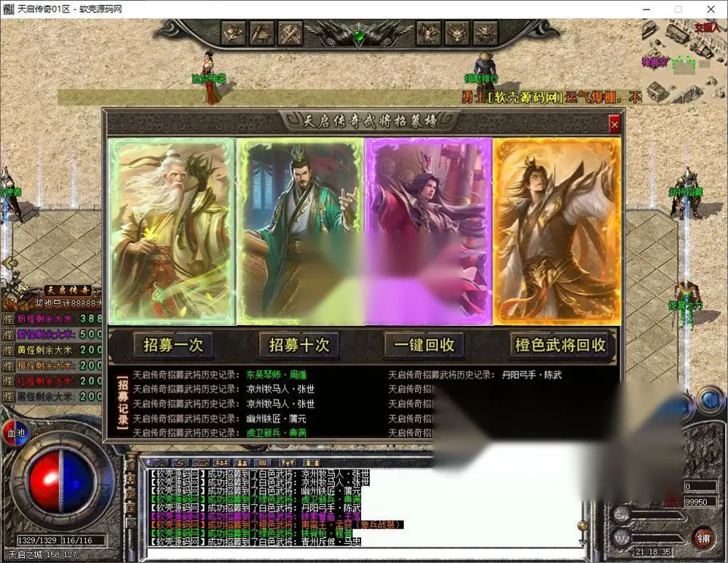The height and width of the screenshot is (563, 728).
Task: Click the 捐献排行 NPC
Action: 483,72
